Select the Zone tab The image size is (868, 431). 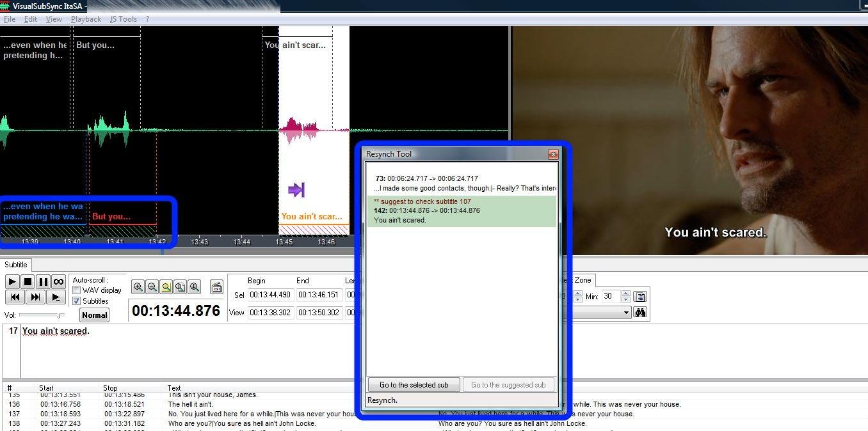pos(583,280)
